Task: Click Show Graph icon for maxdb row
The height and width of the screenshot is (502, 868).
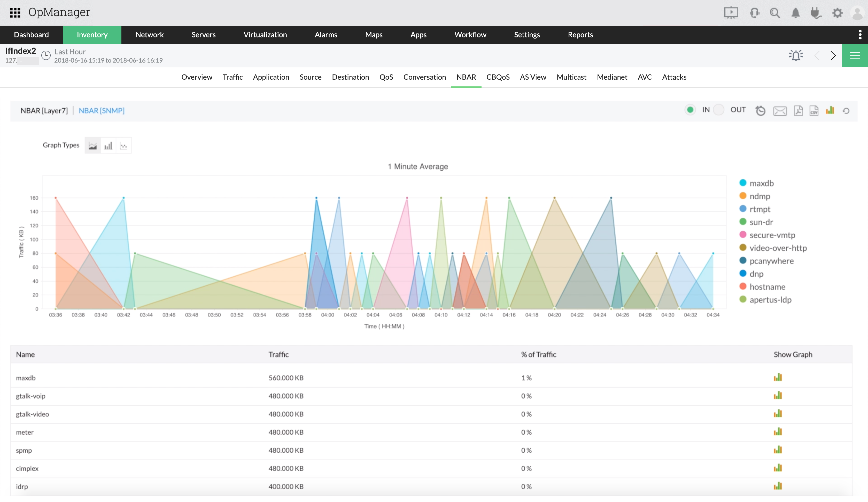Action: 778,377
